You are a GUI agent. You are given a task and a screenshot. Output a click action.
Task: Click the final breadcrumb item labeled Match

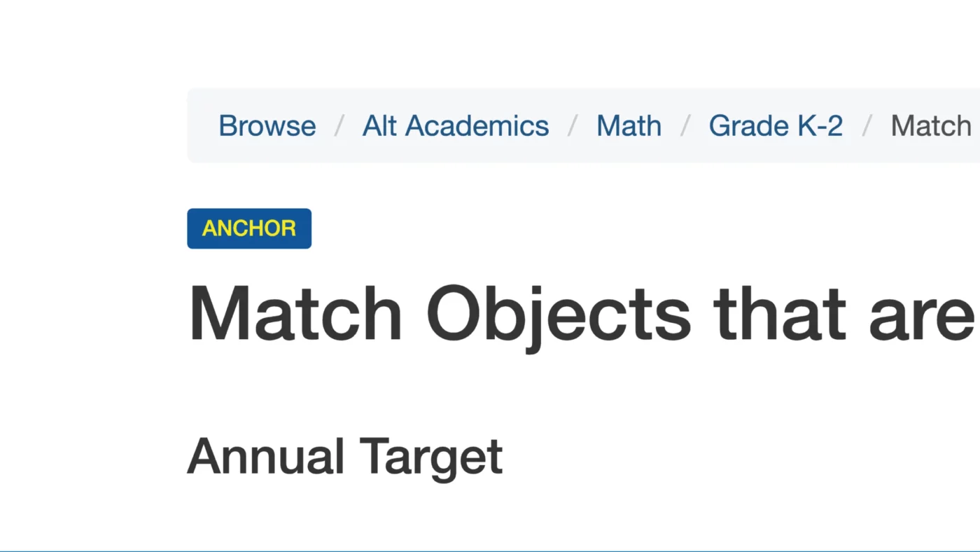[x=931, y=125]
